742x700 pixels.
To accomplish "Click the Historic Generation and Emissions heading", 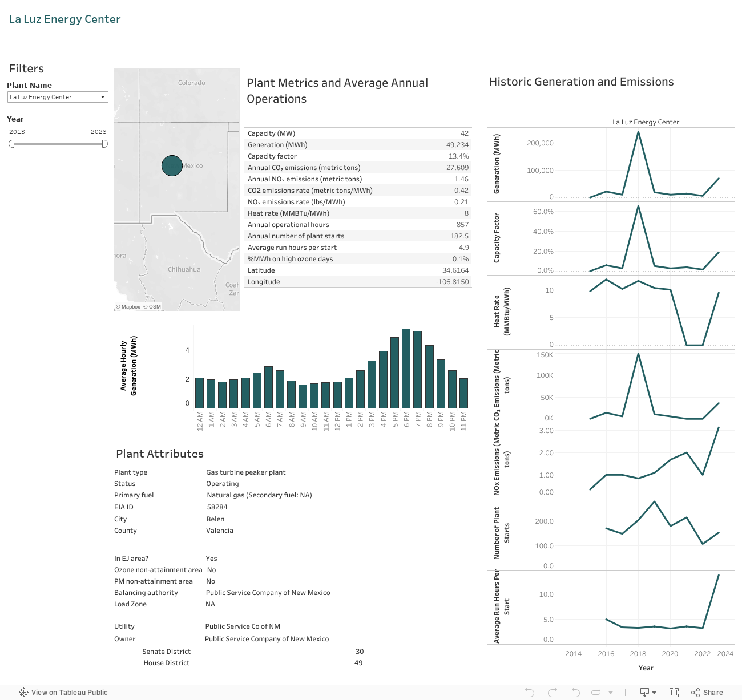I will pyautogui.click(x=582, y=82).
